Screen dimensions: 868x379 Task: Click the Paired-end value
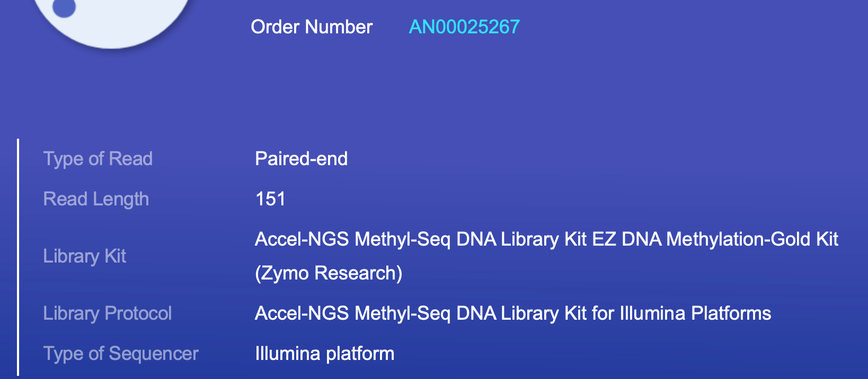coord(301,159)
